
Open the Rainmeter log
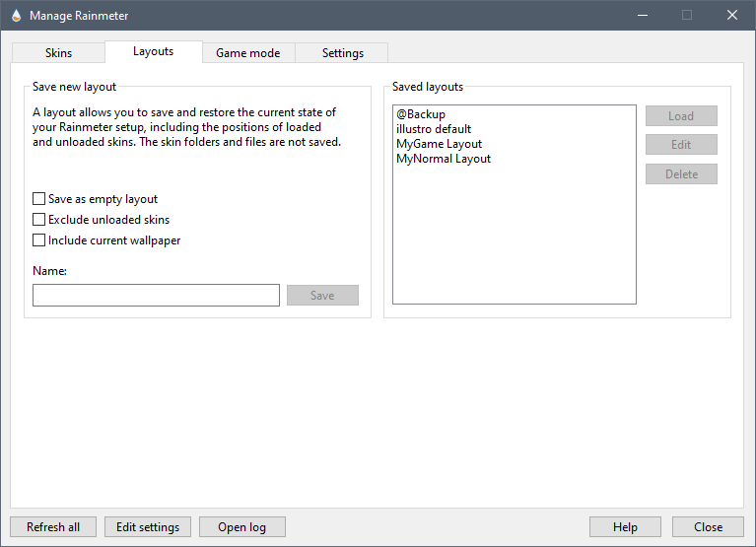[x=242, y=526]
